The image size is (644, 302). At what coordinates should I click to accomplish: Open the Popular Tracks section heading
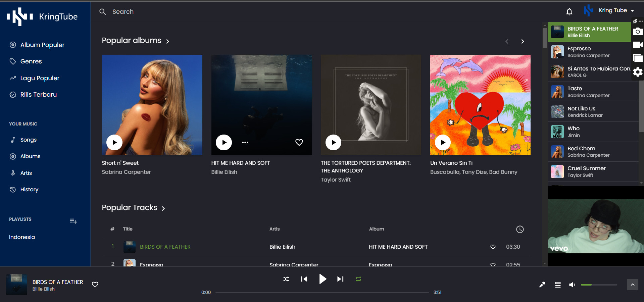click(x=134, y=208)
